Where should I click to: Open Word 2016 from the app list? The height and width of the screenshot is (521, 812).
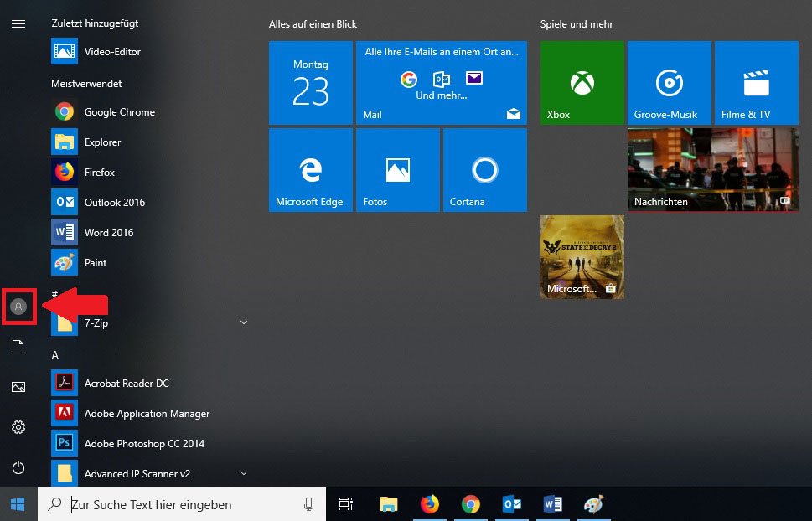[x=150, y=233]
